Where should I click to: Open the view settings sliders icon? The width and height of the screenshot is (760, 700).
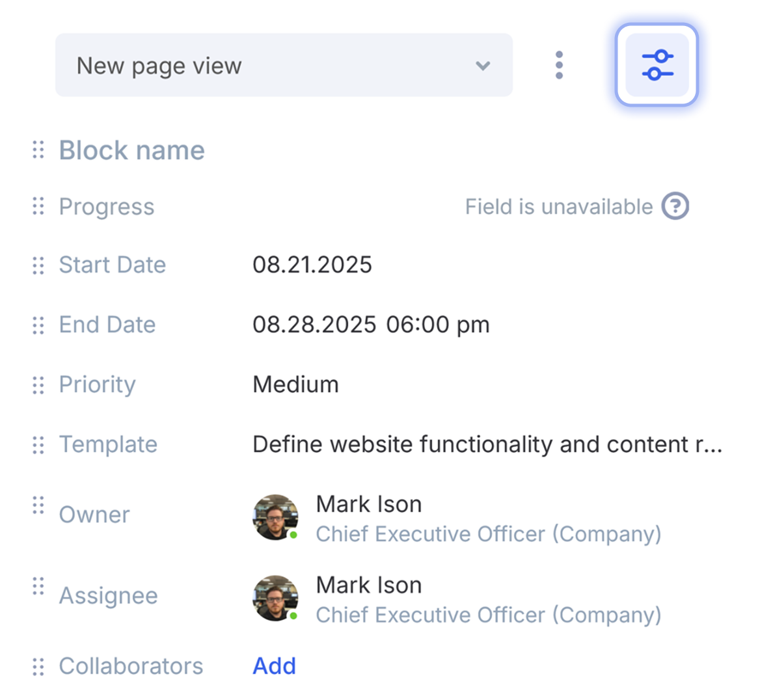tap(657, 65)
